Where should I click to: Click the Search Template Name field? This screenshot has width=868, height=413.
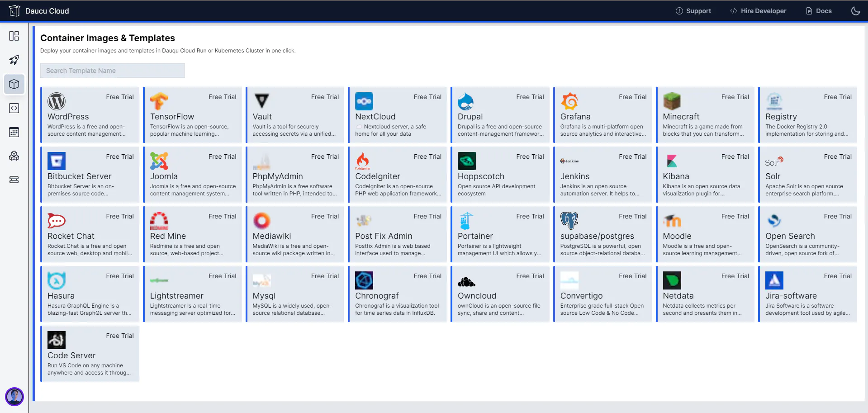pos(113,71)
